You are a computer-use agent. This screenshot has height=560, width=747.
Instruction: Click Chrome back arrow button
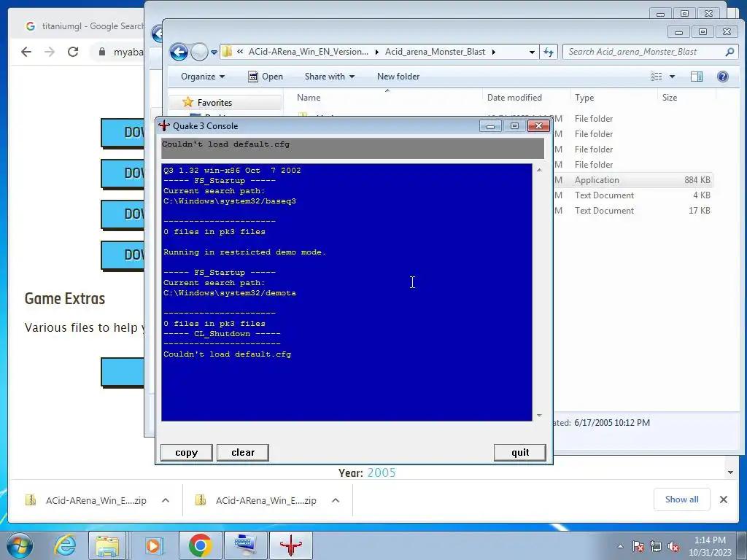[26, 52]
